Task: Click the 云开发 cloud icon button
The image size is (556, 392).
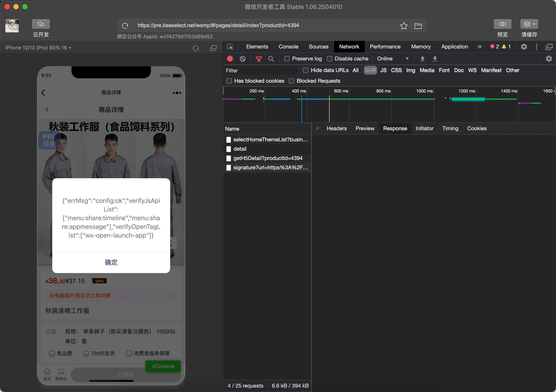Action: (41, 24)
